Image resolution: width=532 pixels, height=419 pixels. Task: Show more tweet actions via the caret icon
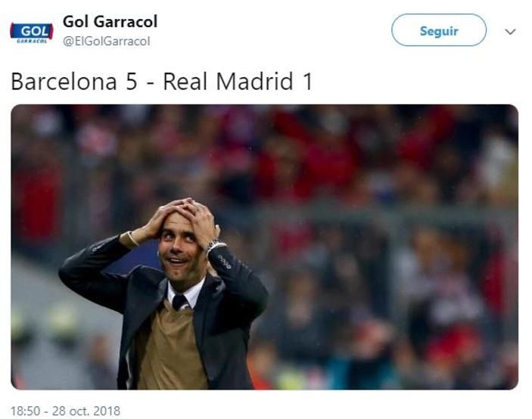point(510,32)
